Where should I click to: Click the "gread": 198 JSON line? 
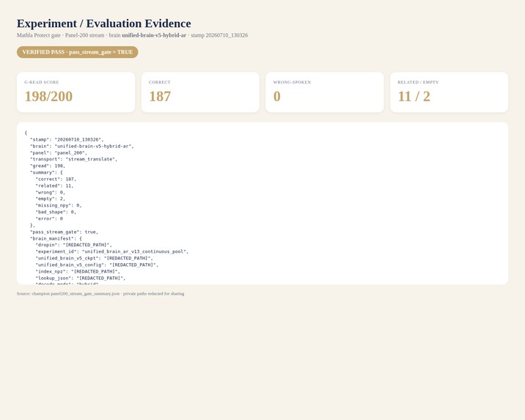pyautogui.click(x=48, y=166)
